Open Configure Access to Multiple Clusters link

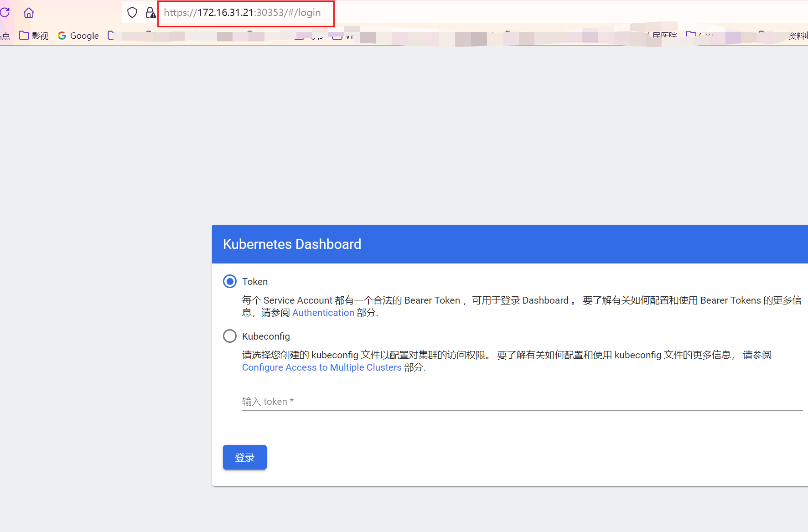(x=321, y=367)
